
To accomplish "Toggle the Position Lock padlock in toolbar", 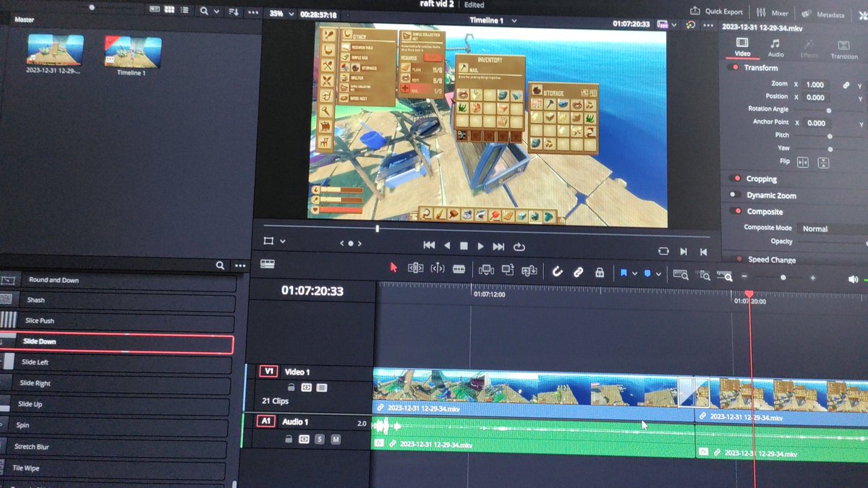I will (x=600, y=273).
